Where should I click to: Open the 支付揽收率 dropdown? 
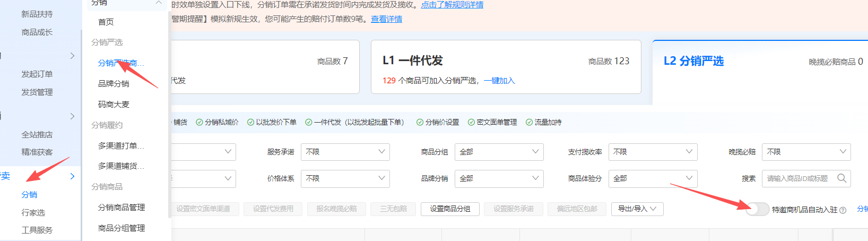pyautogui.click(x=653, y=152)
